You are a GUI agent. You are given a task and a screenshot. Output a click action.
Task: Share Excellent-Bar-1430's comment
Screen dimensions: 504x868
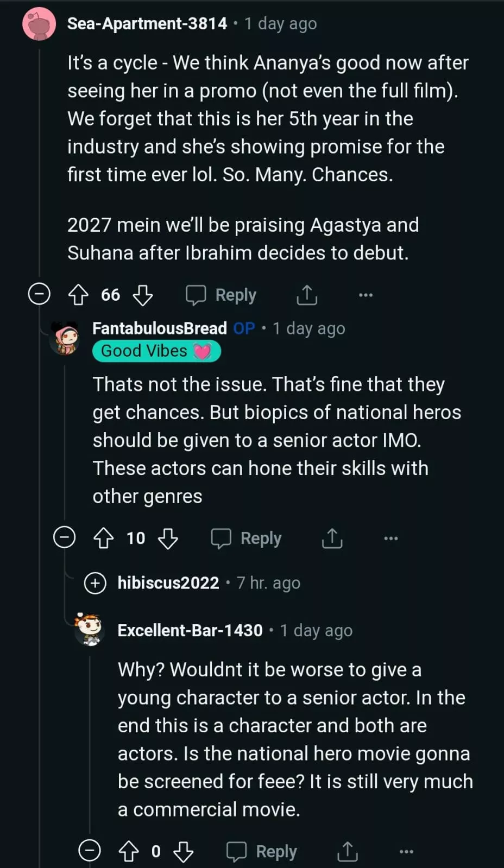click(x=348, y=851)
